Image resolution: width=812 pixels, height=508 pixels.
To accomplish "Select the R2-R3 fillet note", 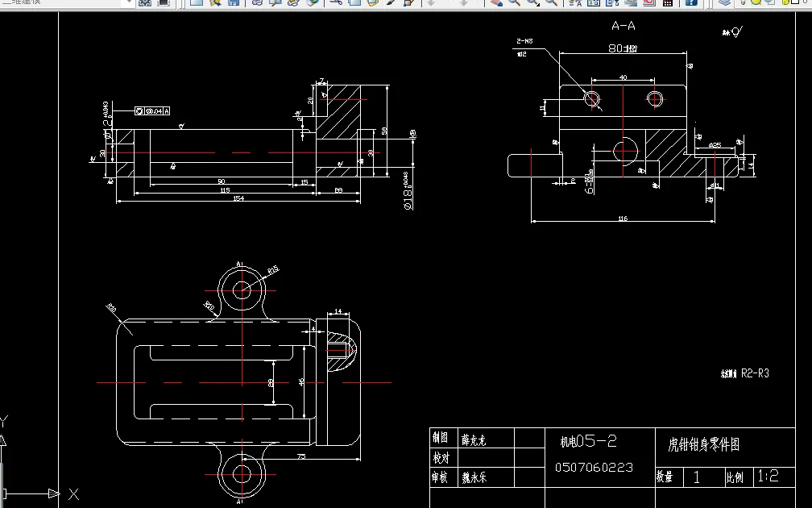I will (755, 373).
